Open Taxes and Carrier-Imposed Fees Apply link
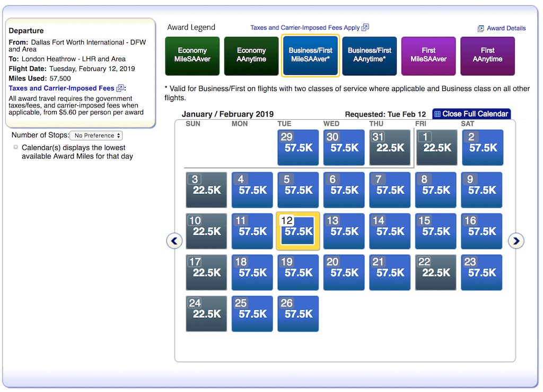This screenshot has width=543, height=392. click(305, 28)
